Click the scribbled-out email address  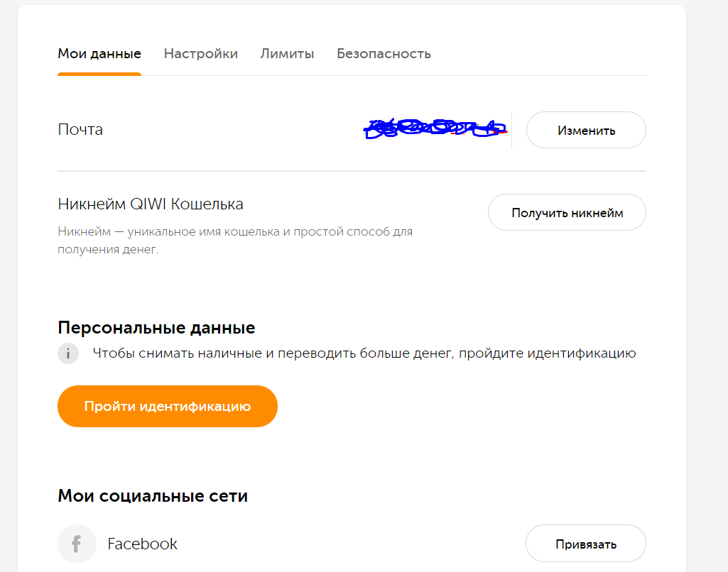[435, 128]
